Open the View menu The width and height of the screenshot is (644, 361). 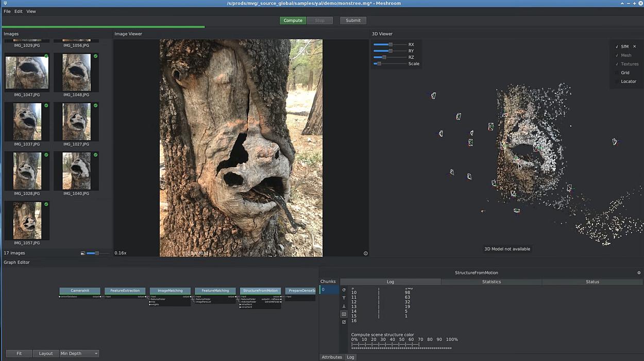pyautogui.click(x=31, y=11)
